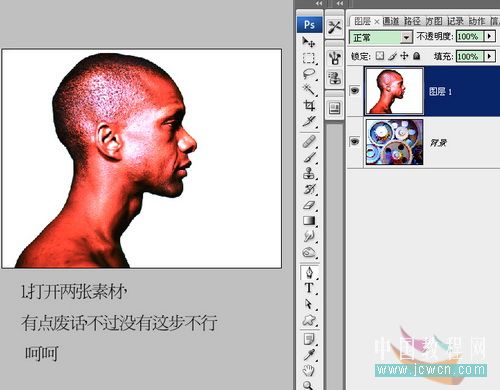Open the fill slider arrow

(x=490, y=56)
